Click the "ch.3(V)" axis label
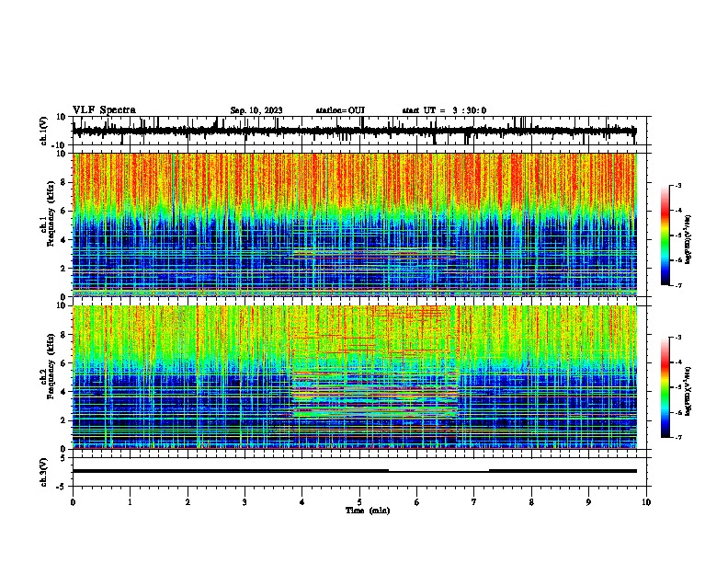The image size is (728, 563). (x=44, y=472)
